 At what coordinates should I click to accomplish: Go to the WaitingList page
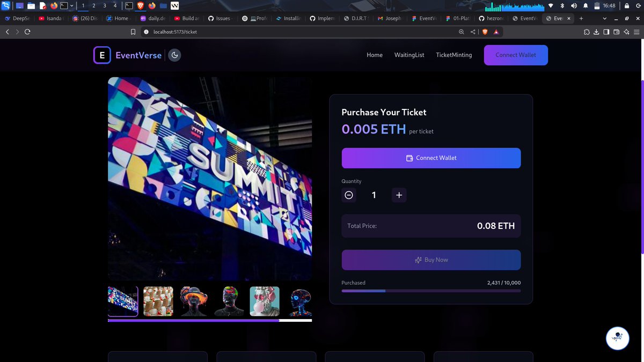pos(409,55)
